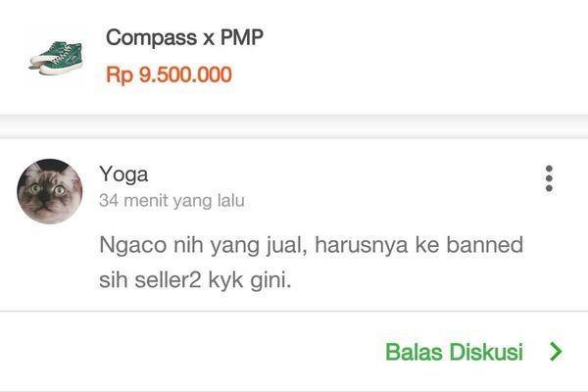The height and width of the screenshot is (392, 588).
Task: Click the word Compass in the product title
Action: [x=151, y=38]
